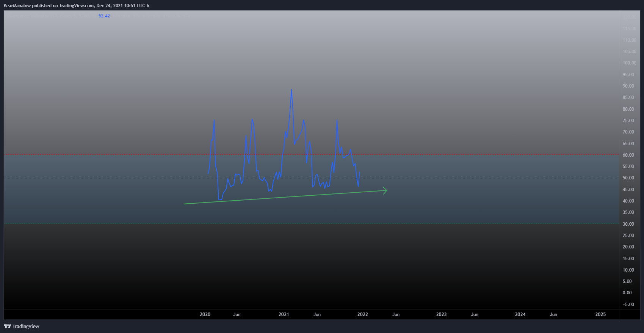The height and width of the screenshot is (333, 644).
Task: Click the 120.00 price scale label
Action: tap(630, 17)
